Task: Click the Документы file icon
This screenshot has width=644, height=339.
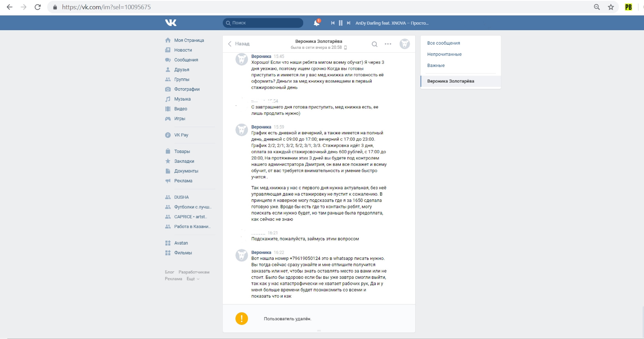Action: coord(168,171)
